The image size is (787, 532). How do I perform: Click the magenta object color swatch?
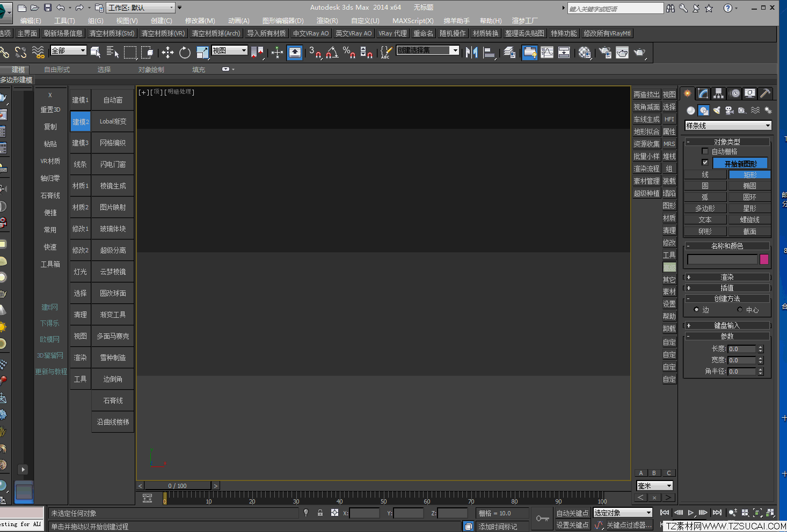coord(764,260)
